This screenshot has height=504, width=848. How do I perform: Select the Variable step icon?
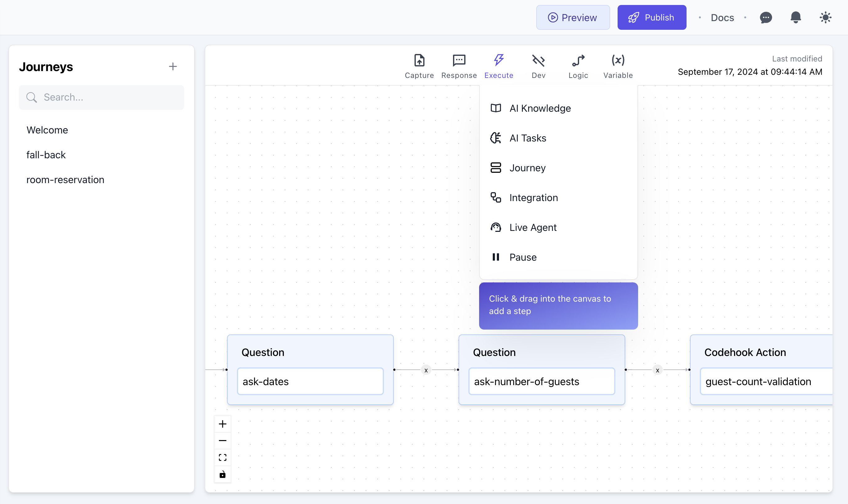pyautogui.click(x=618, y=65)
